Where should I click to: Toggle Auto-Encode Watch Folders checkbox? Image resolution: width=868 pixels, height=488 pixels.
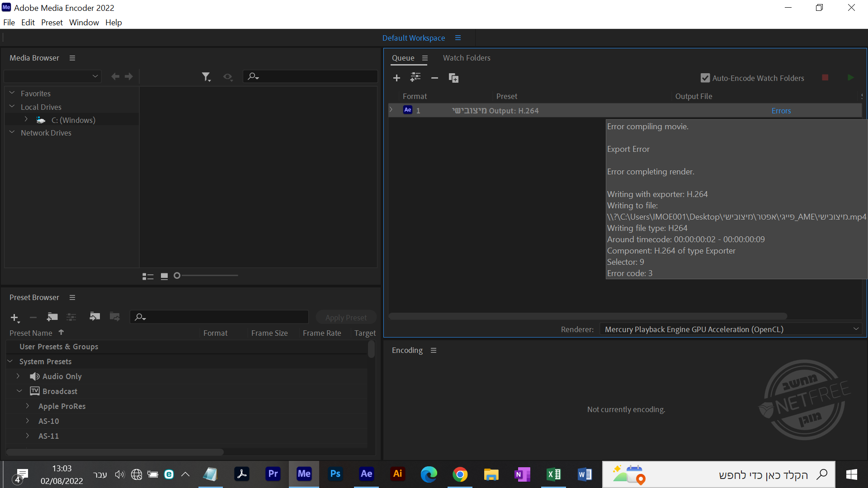point(705,78)
